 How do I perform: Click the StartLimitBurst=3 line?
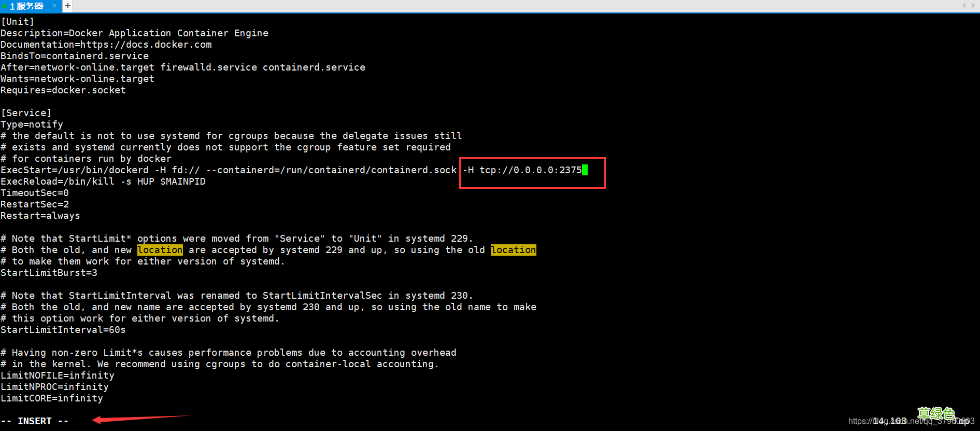tap(49, 273)
